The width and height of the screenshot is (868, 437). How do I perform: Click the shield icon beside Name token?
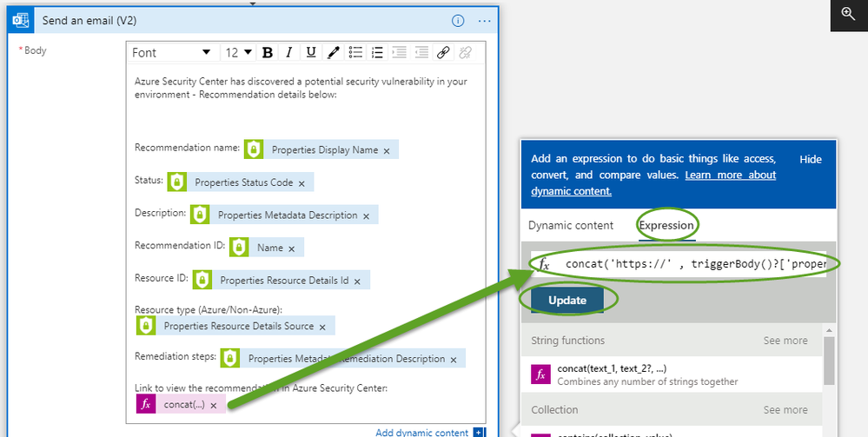pyautogui.click(x=239, y=248)
